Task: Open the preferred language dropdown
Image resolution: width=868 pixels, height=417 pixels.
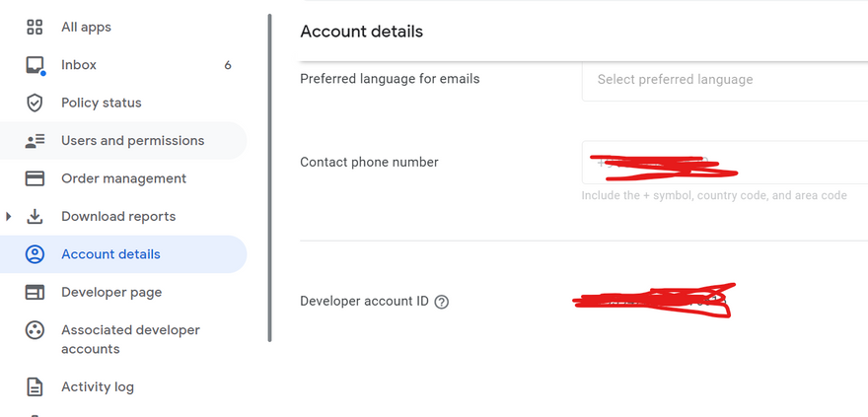Action: (x=725, y=80)
